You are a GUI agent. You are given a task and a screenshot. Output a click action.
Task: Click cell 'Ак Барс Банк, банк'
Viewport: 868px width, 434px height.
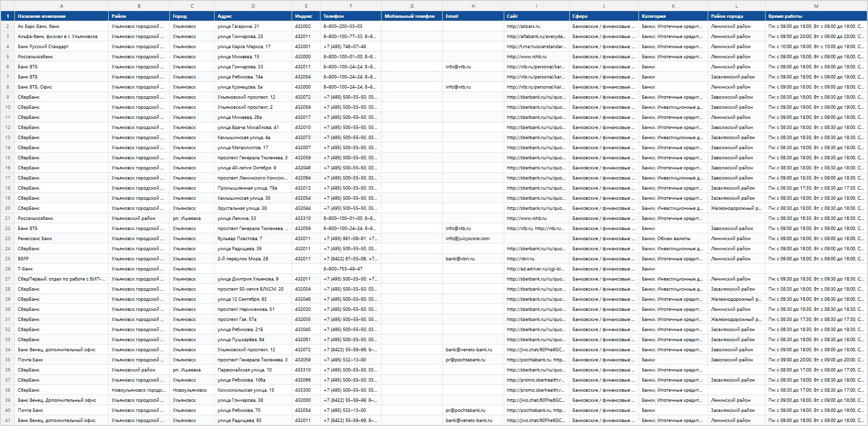coord(62,26)
